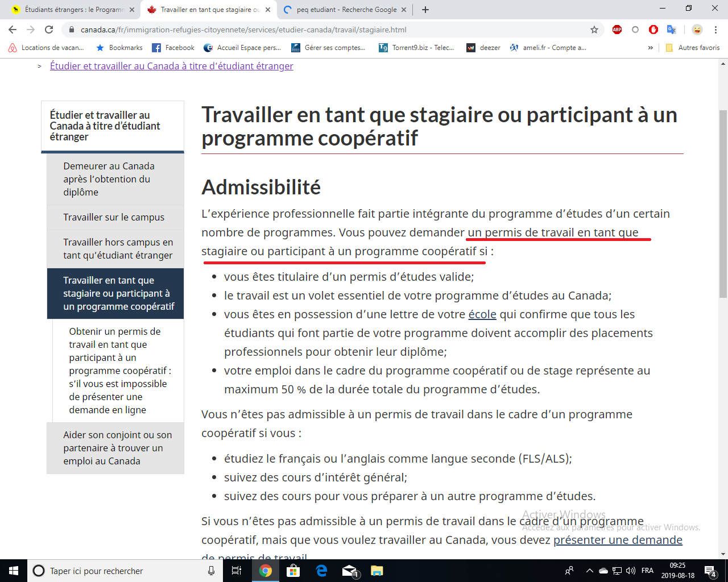The image size is (728, 582).
Task: Click the vertical page scrollbar thumb
Action: point(723,203)
